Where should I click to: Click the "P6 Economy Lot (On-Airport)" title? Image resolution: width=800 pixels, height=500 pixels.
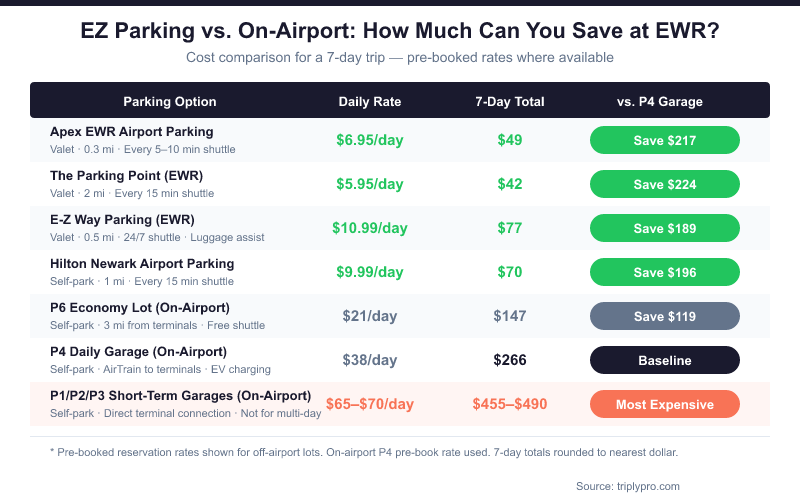click(x=140, y=308)
